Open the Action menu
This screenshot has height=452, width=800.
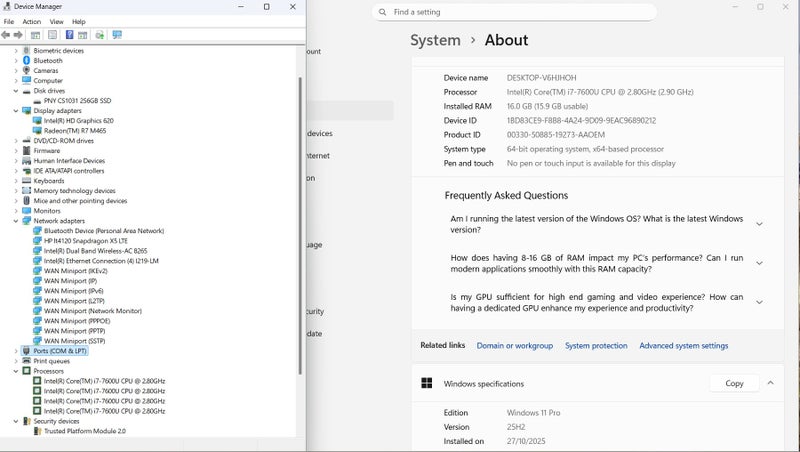(x=32, y=21)
